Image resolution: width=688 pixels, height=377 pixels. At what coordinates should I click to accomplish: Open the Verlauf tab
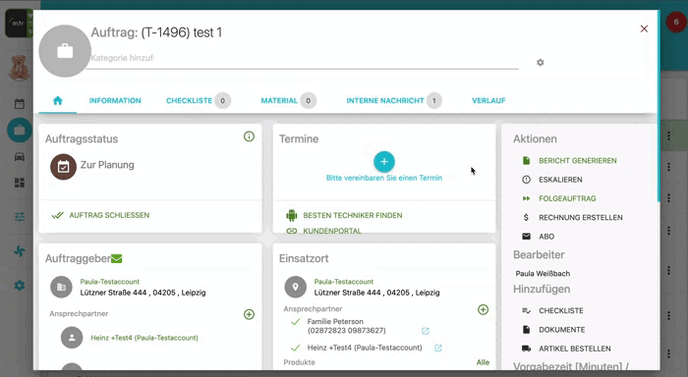(488, 101)
